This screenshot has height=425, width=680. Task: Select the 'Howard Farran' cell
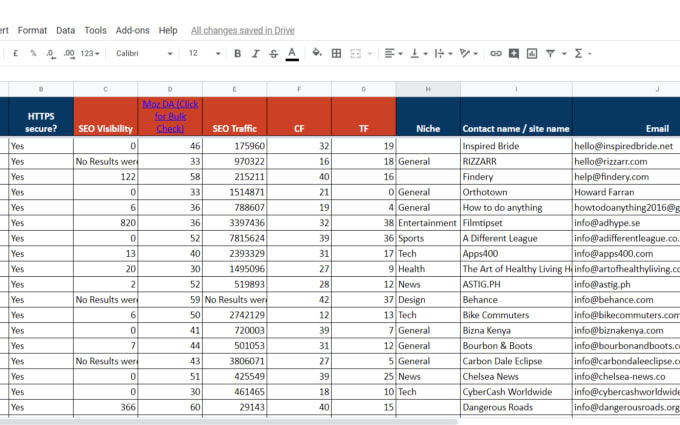(626, 192)
